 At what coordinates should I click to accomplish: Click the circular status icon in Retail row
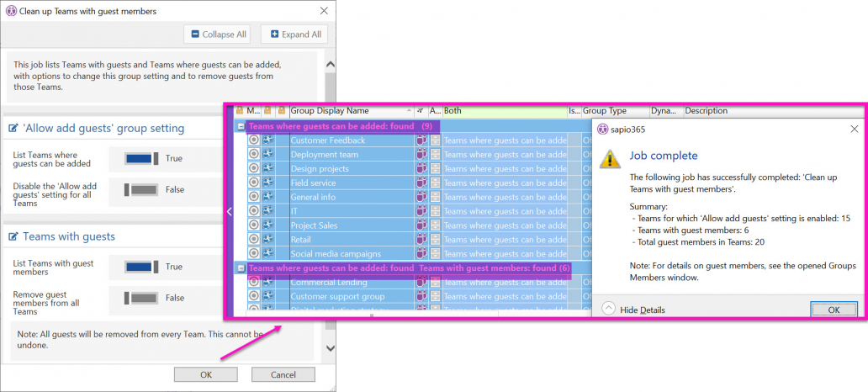254,240
